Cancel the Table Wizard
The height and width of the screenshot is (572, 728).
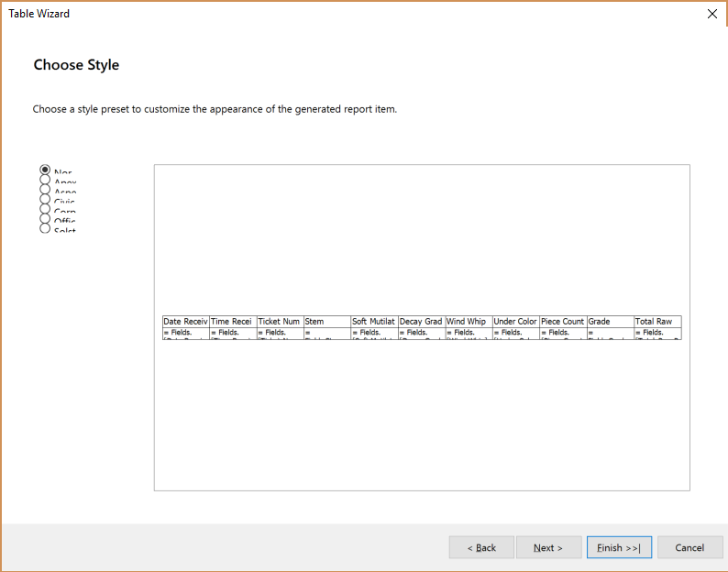689,547
